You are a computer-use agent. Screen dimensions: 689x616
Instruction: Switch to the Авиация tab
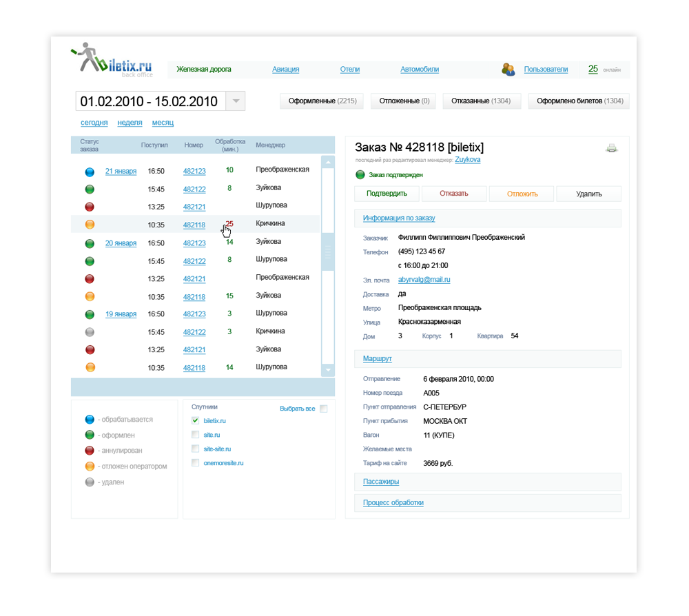pyautogui.click(x=285, y=70)
